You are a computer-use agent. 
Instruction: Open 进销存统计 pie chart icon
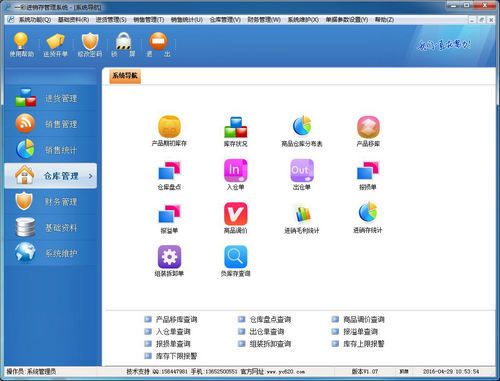pos(368,218)
